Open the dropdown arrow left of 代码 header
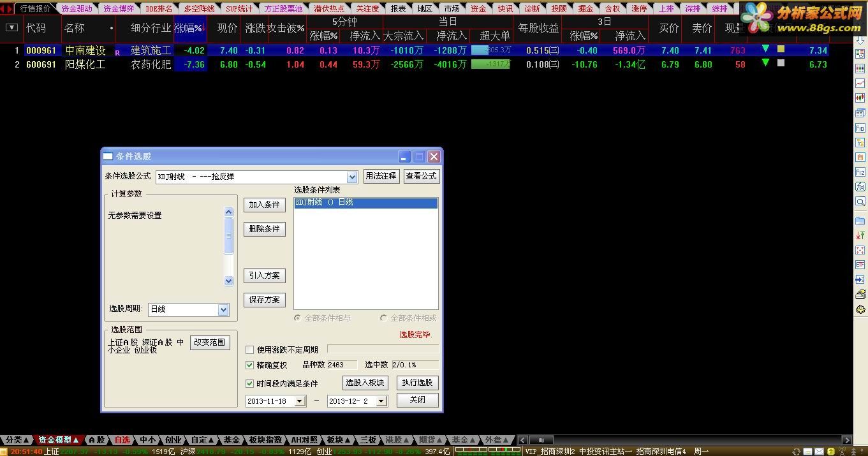 point(11,27)
